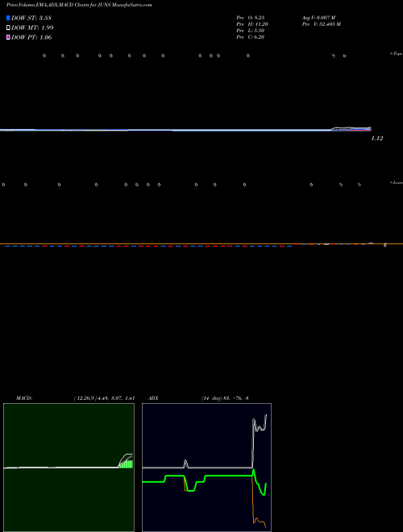Select the 'DOW PT: 1.06' legend label
Viewport: 403px width, 532px height.
point(31,38)
